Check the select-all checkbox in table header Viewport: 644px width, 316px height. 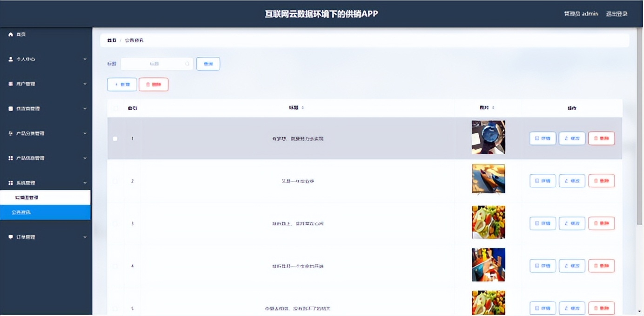coord(115,107)
